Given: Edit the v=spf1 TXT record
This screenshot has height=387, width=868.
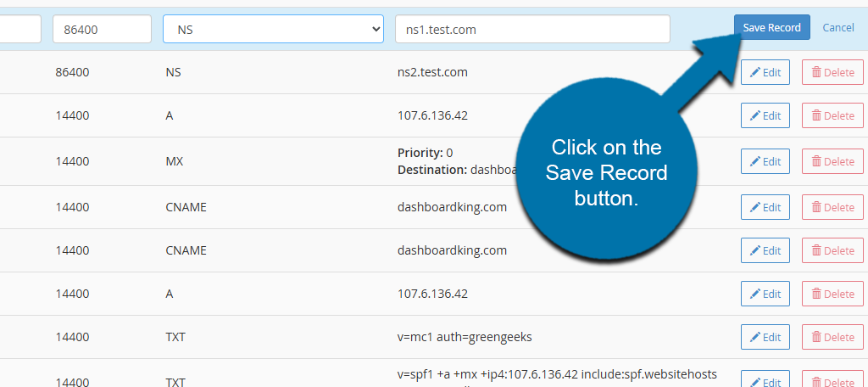Looking at the screenshot, I should [765, 379].
